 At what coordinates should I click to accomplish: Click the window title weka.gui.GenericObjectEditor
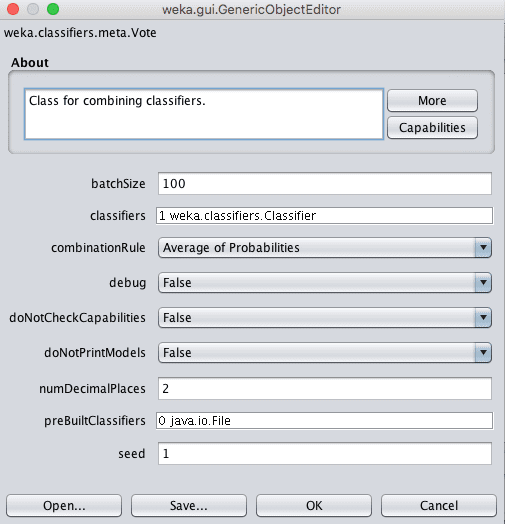coord(251,9)
